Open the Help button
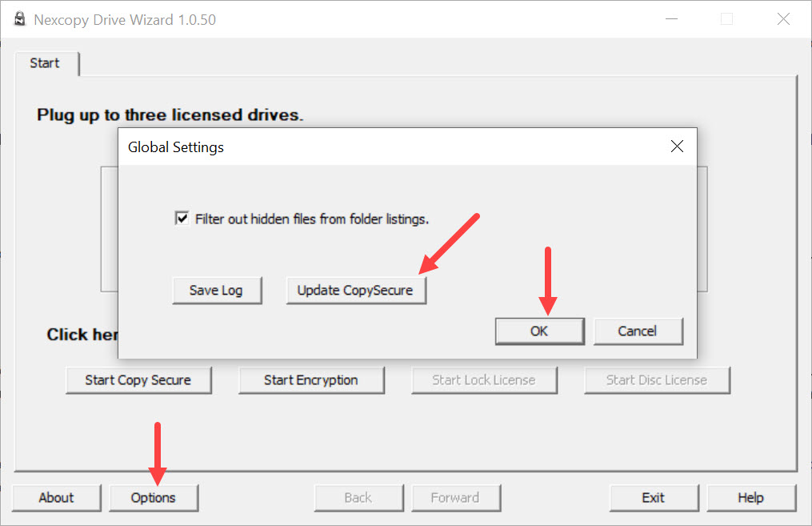 (x=750, y=498)
